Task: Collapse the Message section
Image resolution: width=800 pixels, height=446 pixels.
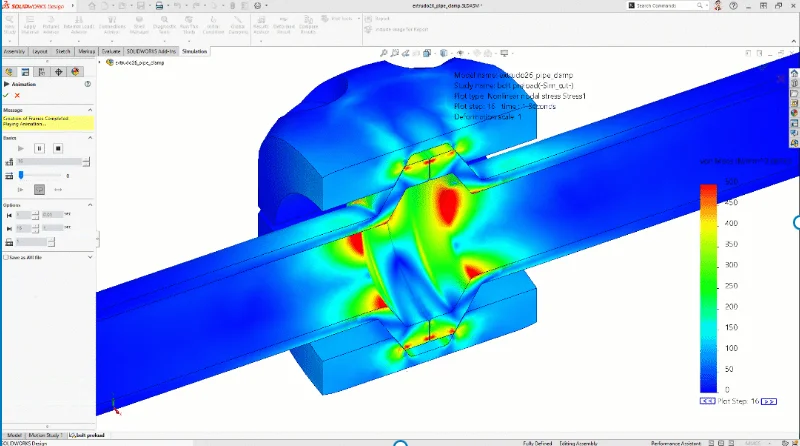Action: pyautogui.click(x=90, y=110)
